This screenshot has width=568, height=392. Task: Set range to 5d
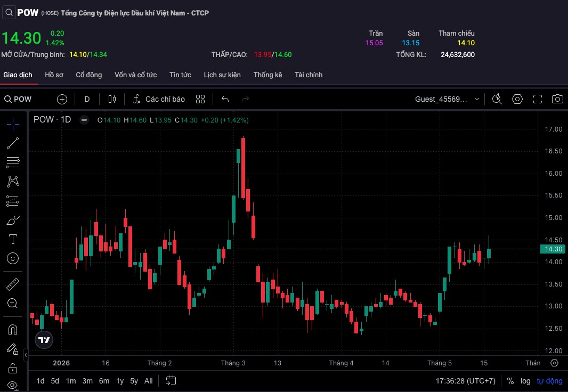(x=55, y=381)
